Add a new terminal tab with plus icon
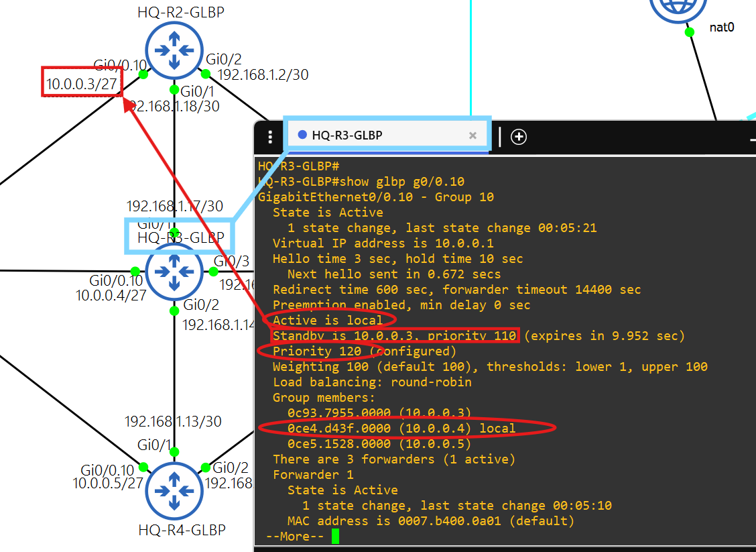The width and height of the screenshot is (756, 552). tap(518, 137)
